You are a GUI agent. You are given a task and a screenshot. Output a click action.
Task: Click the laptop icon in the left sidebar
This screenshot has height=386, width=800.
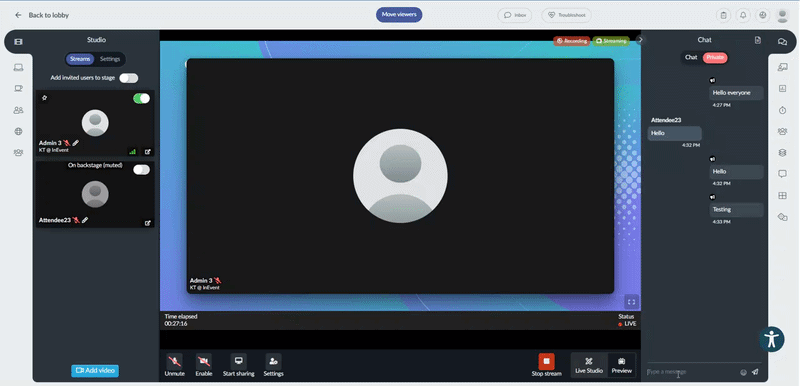click(18, 67)
